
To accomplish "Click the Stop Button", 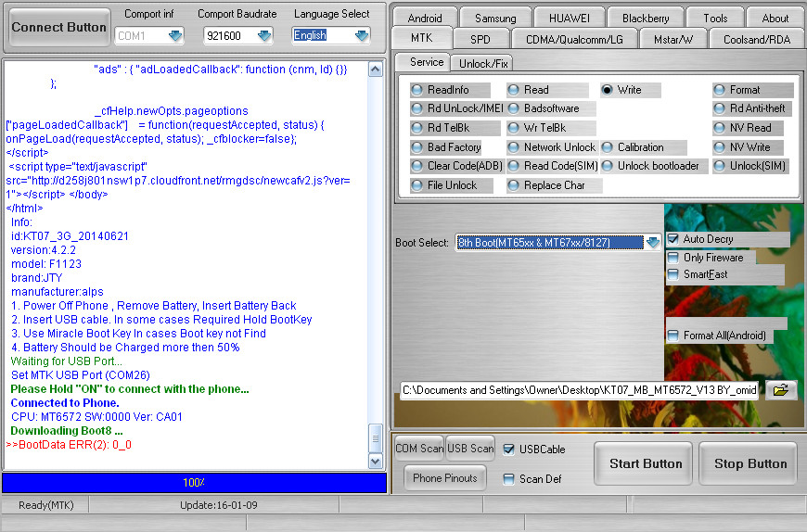I will pos(750,463).
